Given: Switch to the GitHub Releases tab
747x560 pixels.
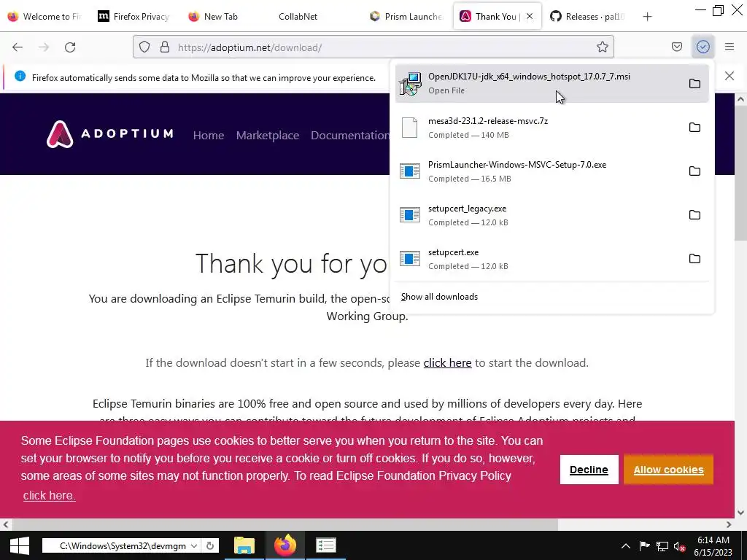Looking at the screenshot, I should 587,17.
